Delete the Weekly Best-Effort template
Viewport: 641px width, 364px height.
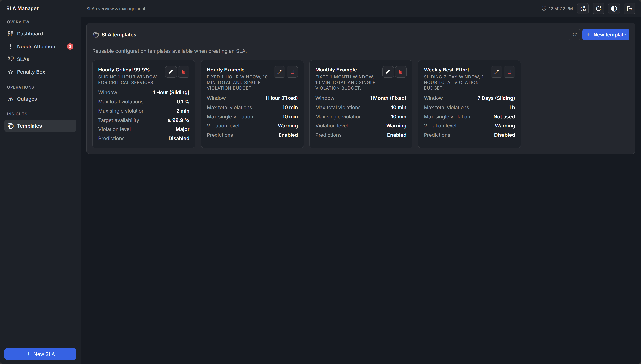click(x=509, y=72)
